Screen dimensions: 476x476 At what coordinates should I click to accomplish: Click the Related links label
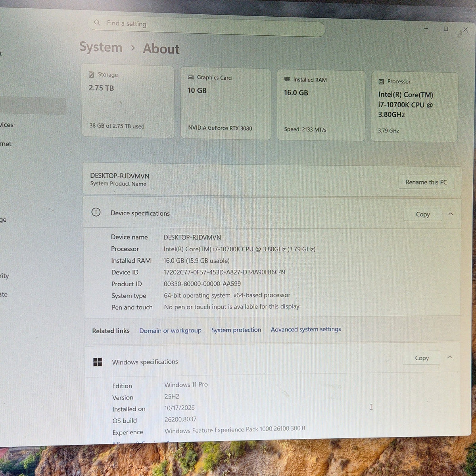[111, 331]
